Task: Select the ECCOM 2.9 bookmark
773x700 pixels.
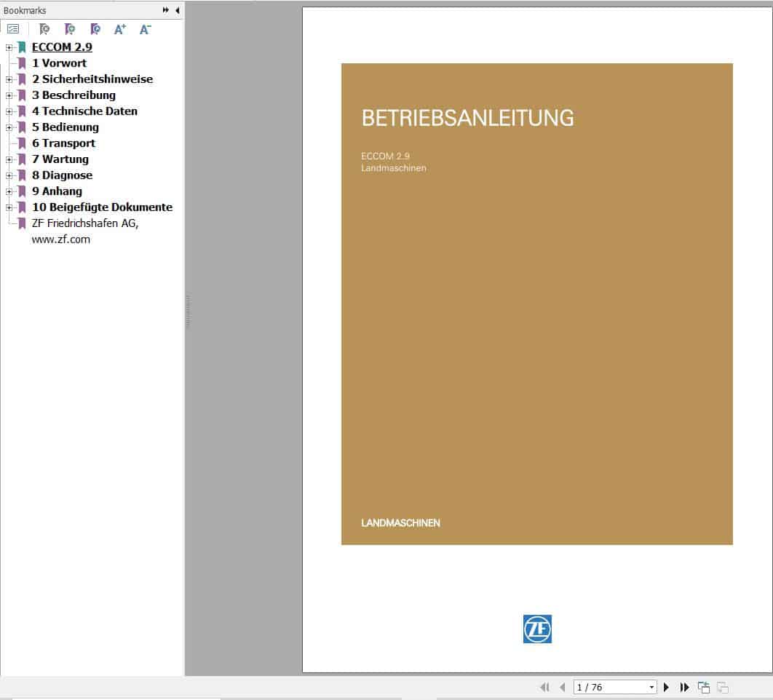Action: coord(62,47)
